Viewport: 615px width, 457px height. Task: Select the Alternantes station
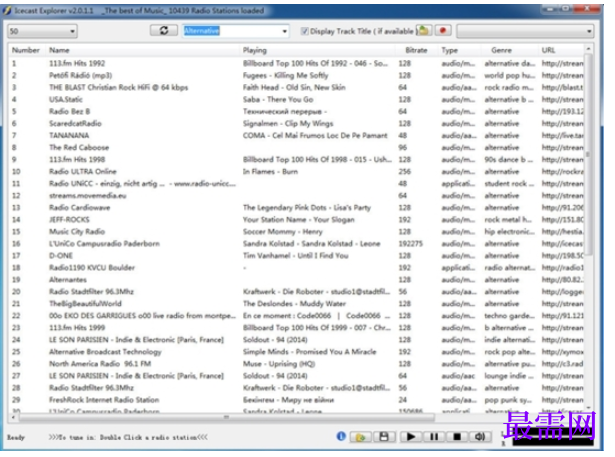click(x=296, y=280)
